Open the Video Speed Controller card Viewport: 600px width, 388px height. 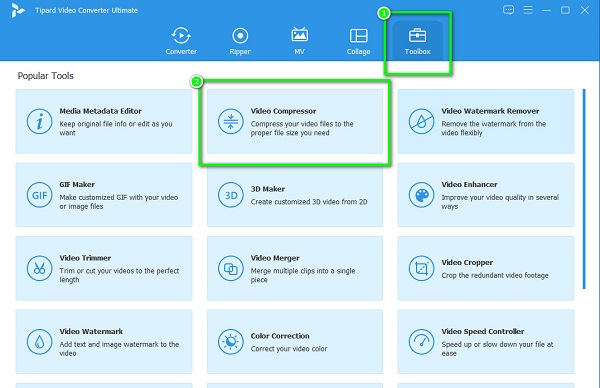click(486, 342)
